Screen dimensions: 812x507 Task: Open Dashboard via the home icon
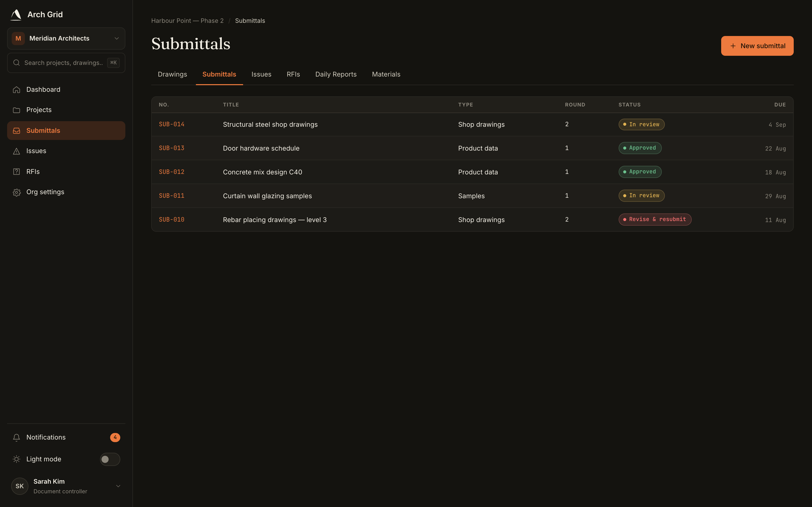(x=16, y=90)
